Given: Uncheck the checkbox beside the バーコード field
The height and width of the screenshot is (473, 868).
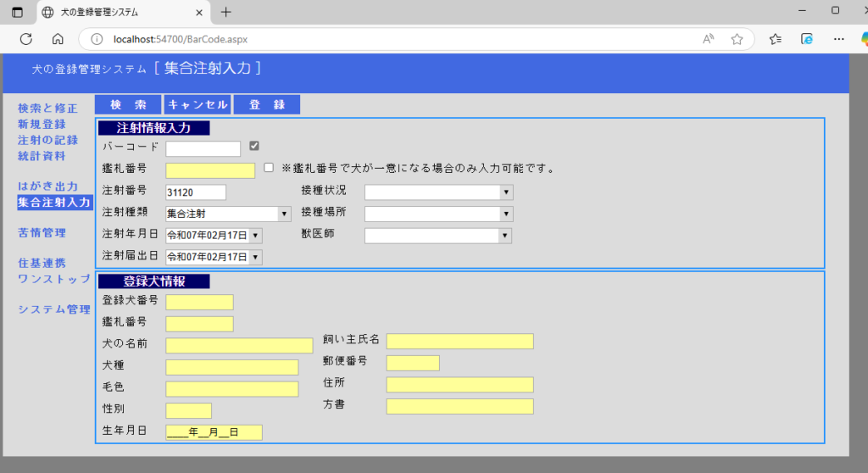Looking at the screenshot, I should 253,146.
